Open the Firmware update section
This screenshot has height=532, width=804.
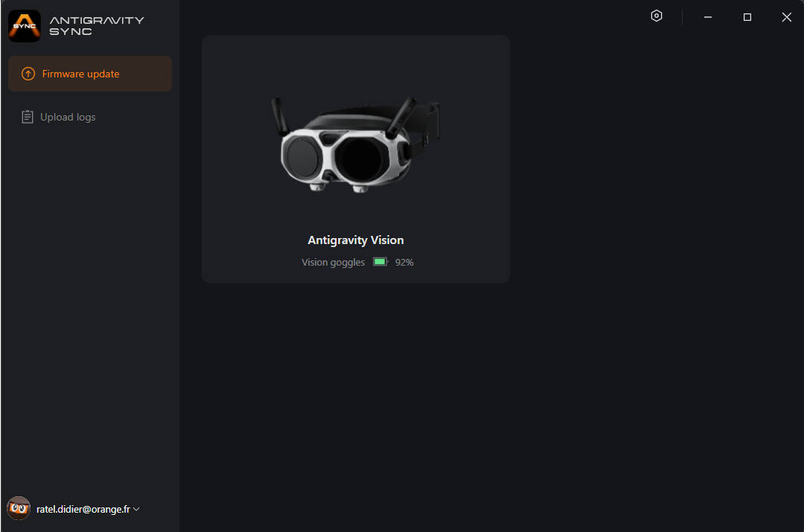coord(90,74)
